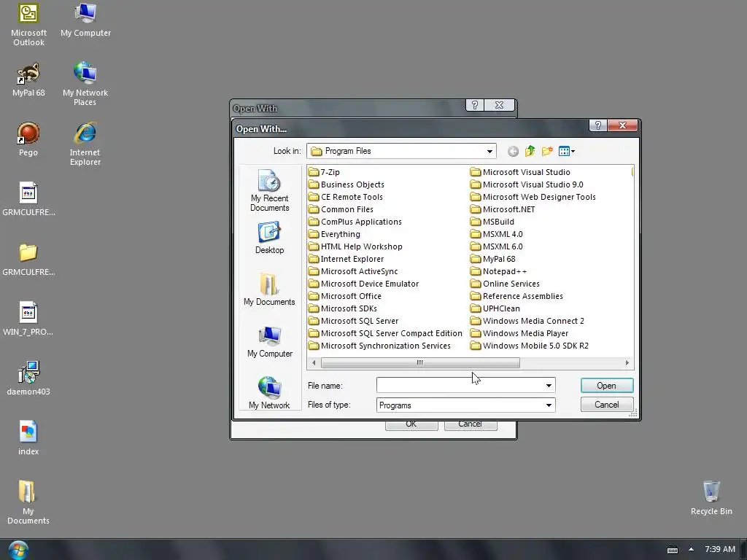Select ComPlus Applications folder
747x560 pixels.
pyautogui.click(x=355, y=222)
